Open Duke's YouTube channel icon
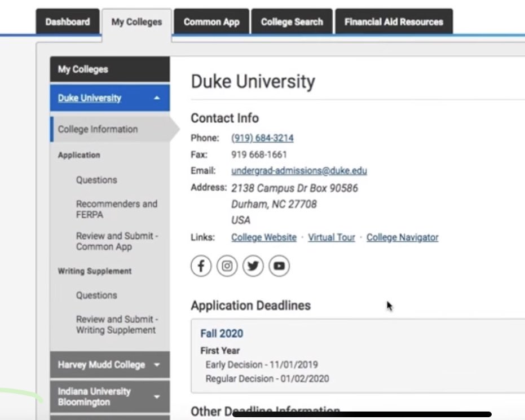This screenshot has height=420, width=525. click(279, 266)
